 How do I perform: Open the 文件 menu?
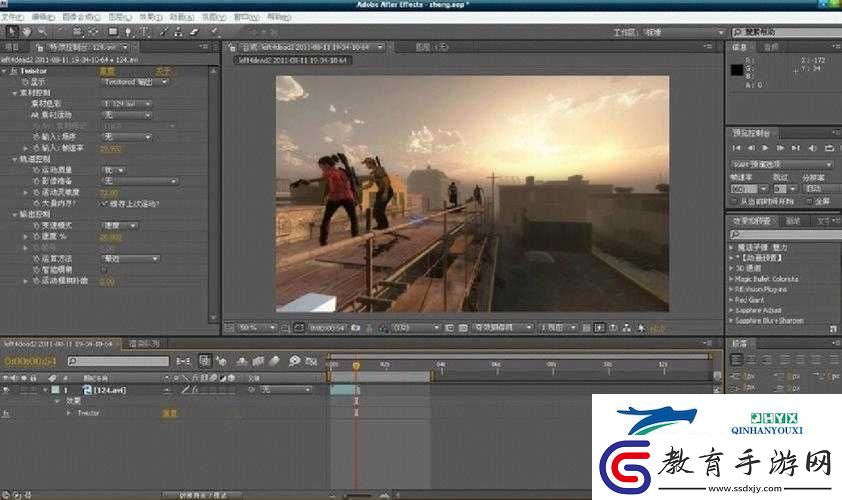click(x=13, y=17)
